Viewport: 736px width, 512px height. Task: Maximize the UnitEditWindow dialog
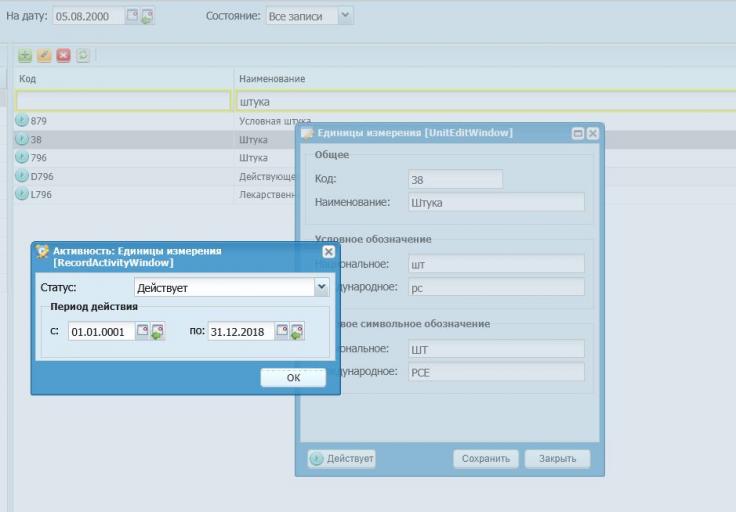click(x=578, y=134)
